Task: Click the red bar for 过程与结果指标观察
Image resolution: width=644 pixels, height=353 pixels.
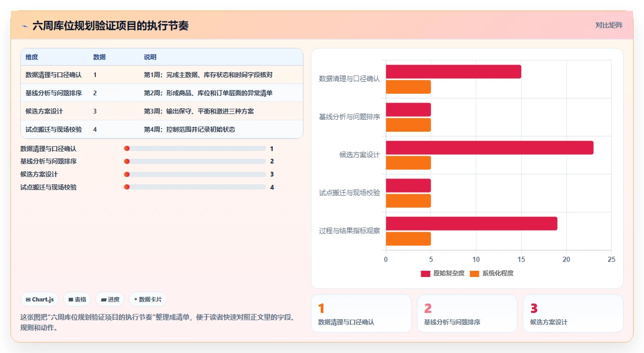Action: point(472,223)
